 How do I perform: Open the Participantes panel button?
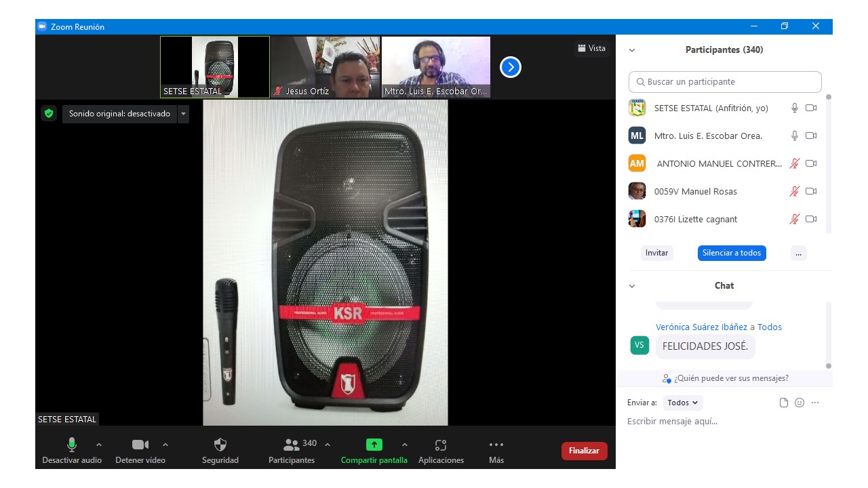coord(292,451)
